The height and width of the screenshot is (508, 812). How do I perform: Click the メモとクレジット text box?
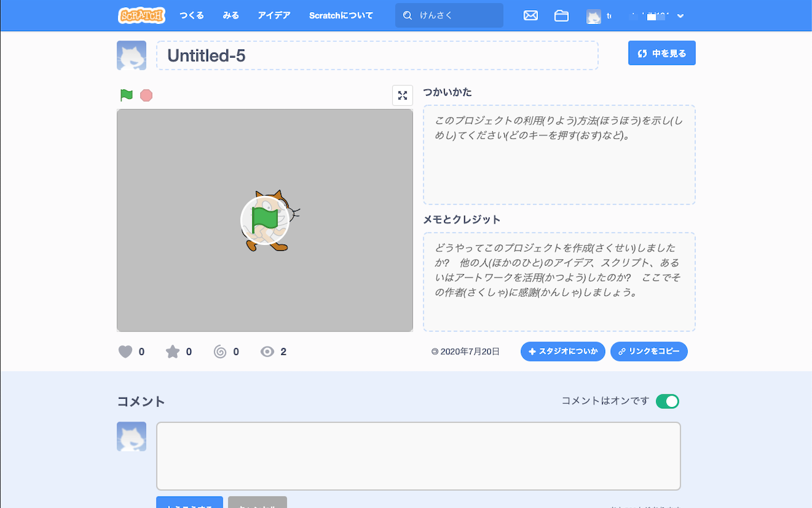pyautogui.click(x=560, y=282)
